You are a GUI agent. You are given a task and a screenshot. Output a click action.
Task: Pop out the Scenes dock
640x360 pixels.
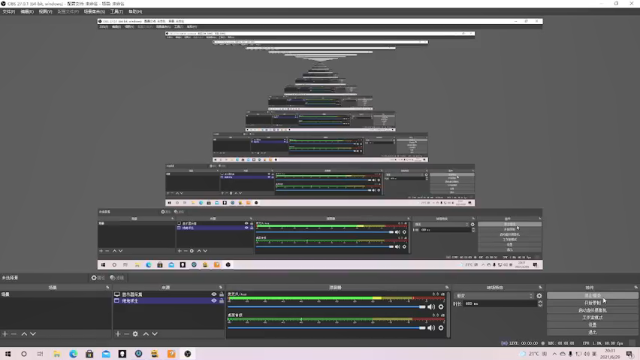[108, 287]
